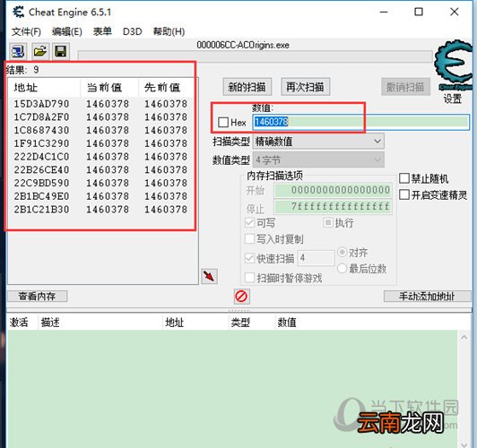Click the 新的扫描 button
The height and width of the screenshot is (448, 477).
click(247, 87)
